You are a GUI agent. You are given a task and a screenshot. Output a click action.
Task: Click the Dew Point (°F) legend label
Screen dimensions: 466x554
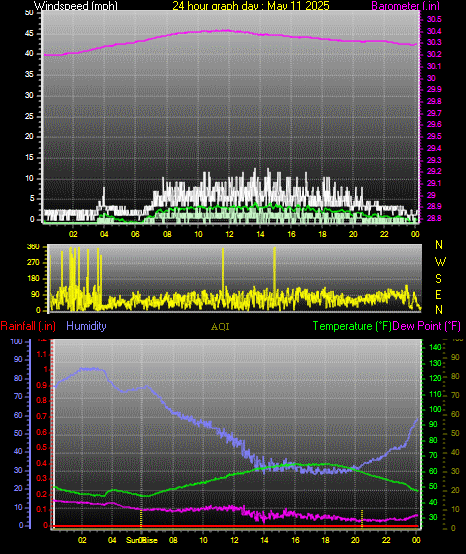(426, 326)
